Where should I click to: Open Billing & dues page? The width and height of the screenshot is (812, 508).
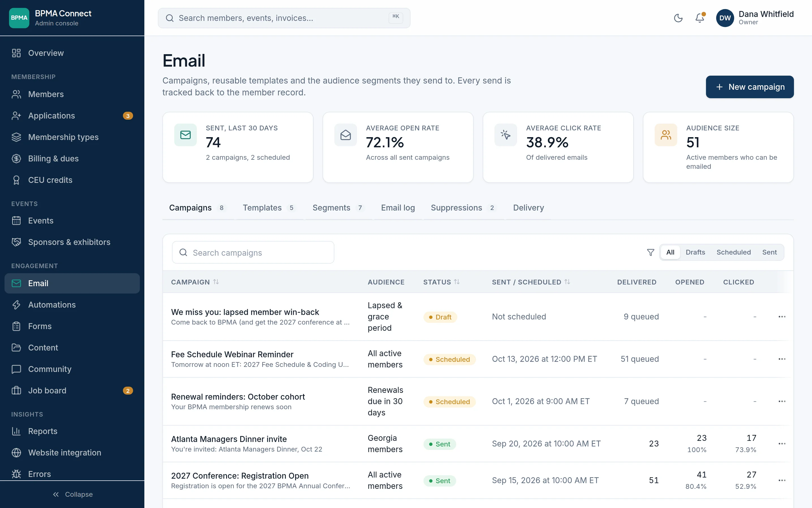click(72, 159)
